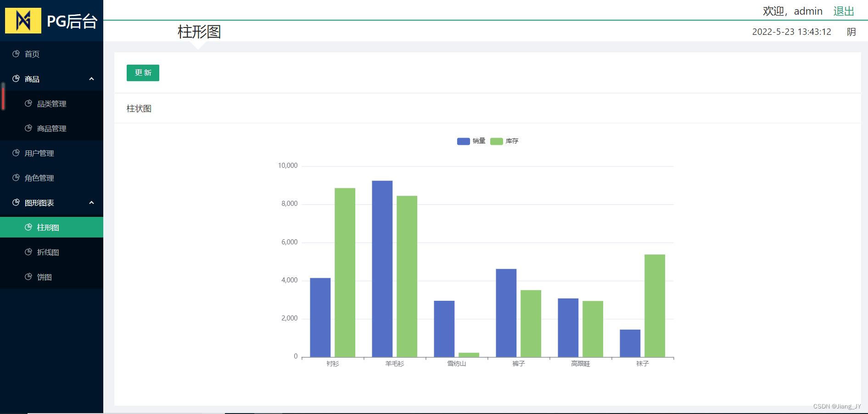Toggle the 库存 legend swatch
Viewport: 868px width, 414px height.
click(x=497, y=141)
